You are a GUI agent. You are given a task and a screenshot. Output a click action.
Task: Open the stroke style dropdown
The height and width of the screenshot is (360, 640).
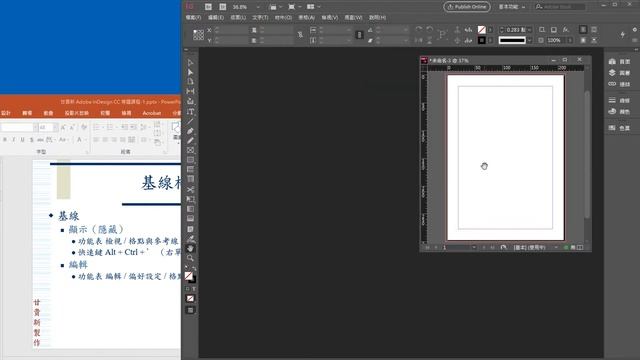pos(529,40)
